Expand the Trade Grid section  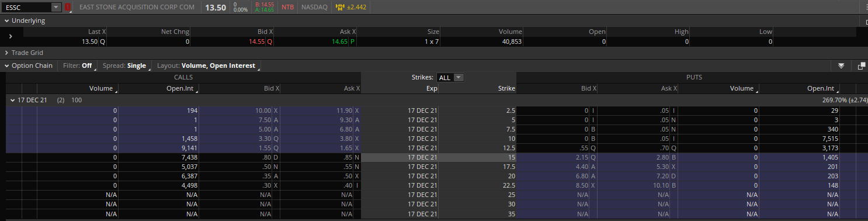point(7,53)
